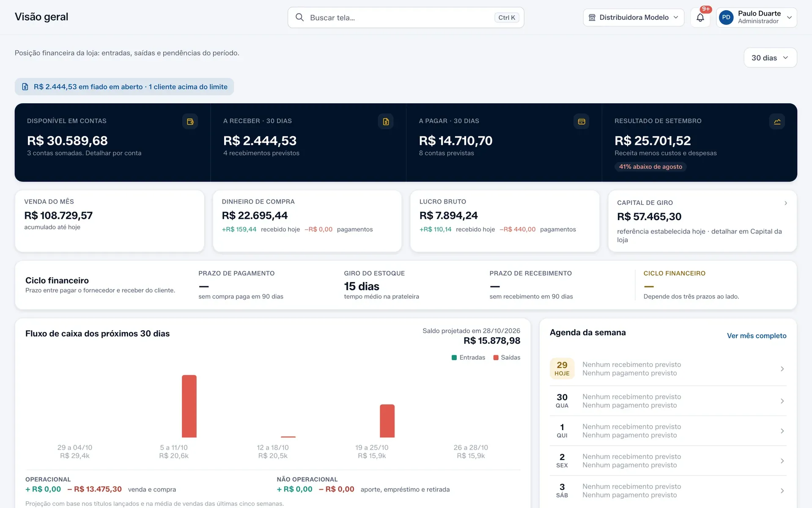Click the red bar for 19 a 25/10
Image resolution: width=812 pixels, height=508 pixels.
click(x=387, y=421)
